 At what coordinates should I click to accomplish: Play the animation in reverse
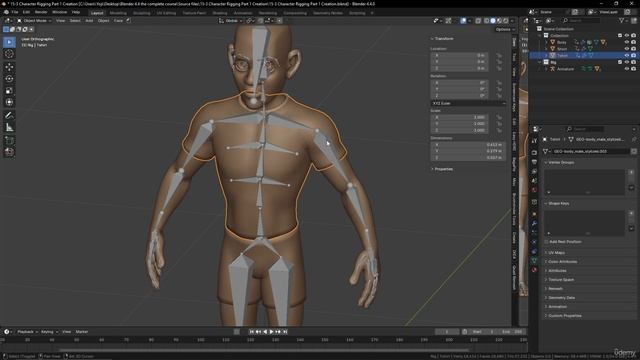(x=265, y=332)
